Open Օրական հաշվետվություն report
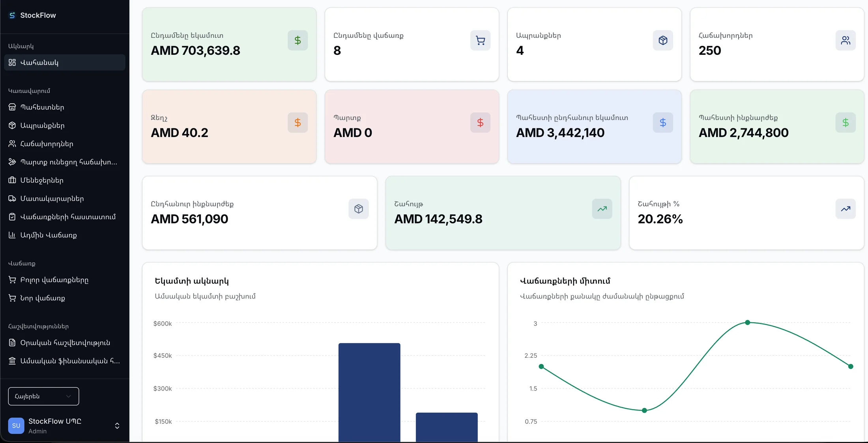Screen dimensions: 868x443 [65, 343]
